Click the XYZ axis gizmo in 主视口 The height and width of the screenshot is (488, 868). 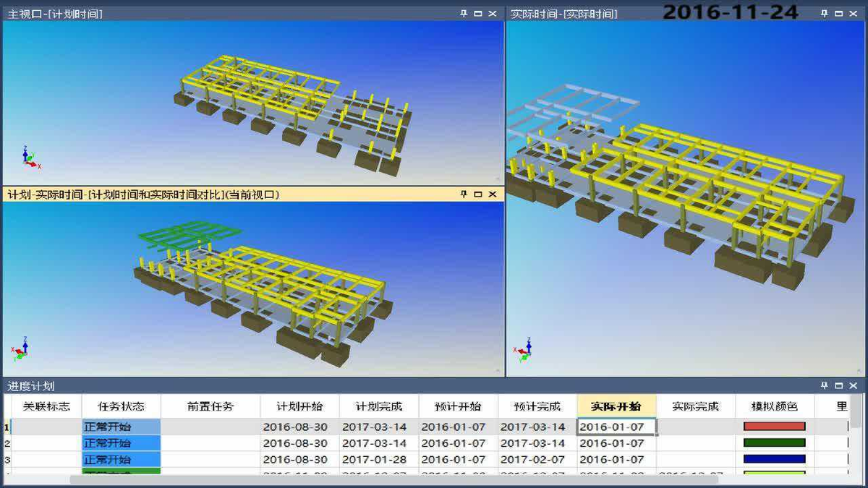[31, 158]
